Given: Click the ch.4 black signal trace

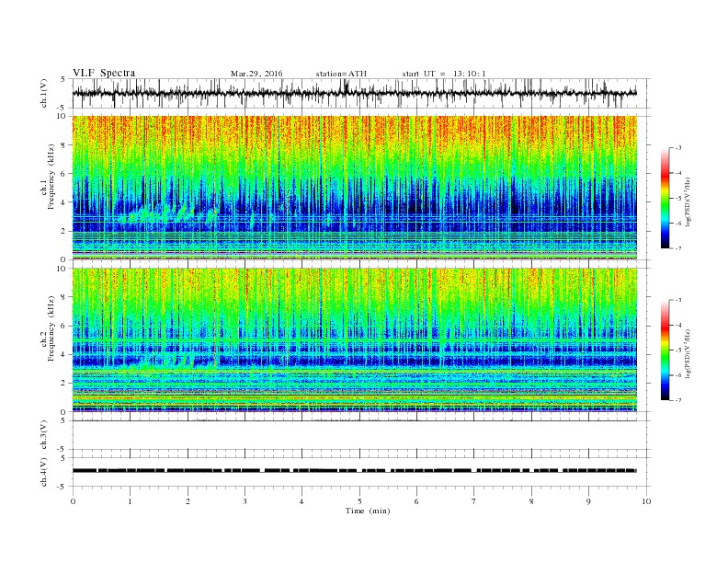Looking at the screenshot, I should 355,471.
